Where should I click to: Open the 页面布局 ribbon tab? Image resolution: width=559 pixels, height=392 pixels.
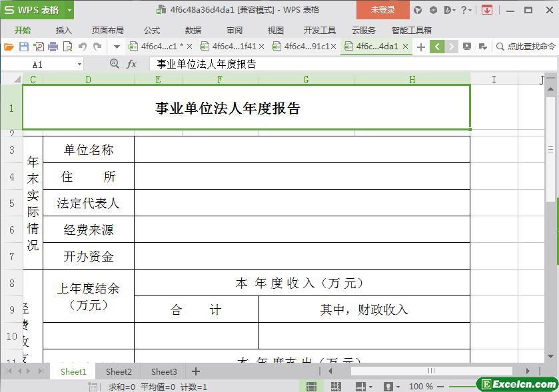108,30
